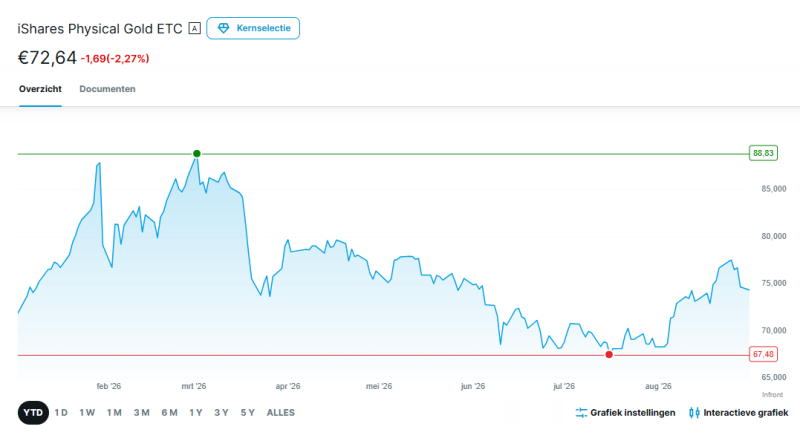Click the boxed A share class icon

[x=194, y=29]
